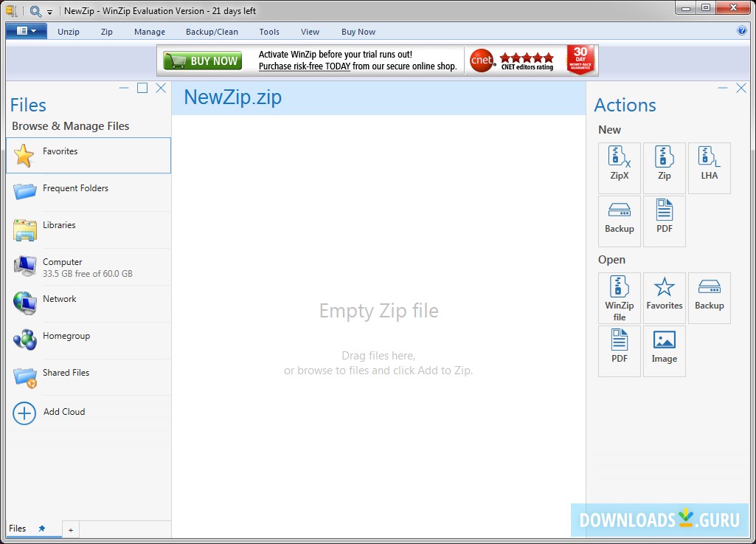
Task: Create a new PDF under New
Action: coord(664,221)
